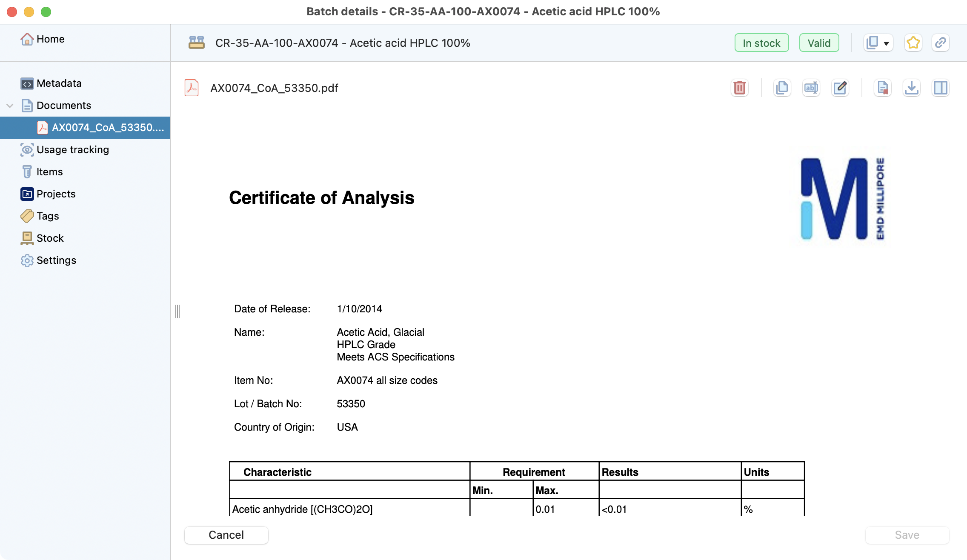Viewport: 967px width, 560px height.
Task: Copy the batch link chain icon
Action: click(x=940, y=43)
